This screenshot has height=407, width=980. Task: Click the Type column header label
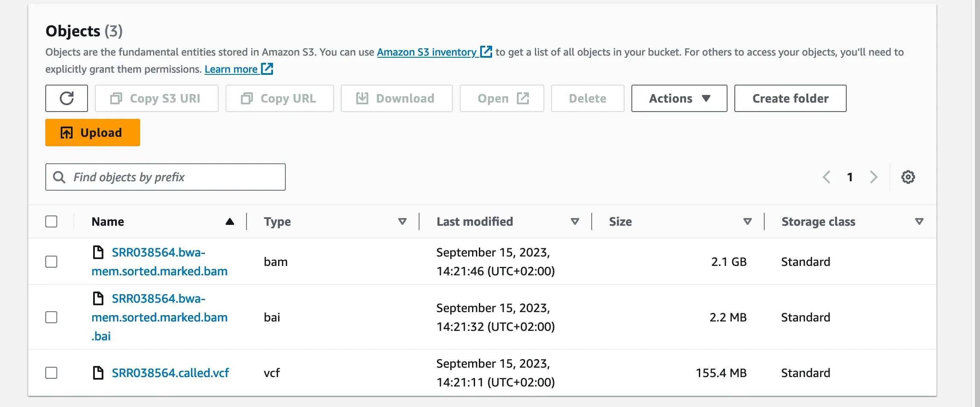277,221
